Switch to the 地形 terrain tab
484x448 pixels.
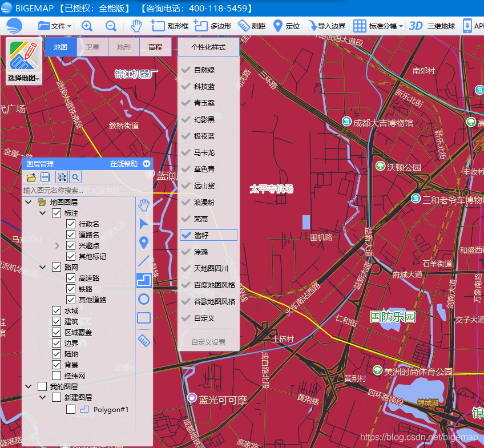124,47
